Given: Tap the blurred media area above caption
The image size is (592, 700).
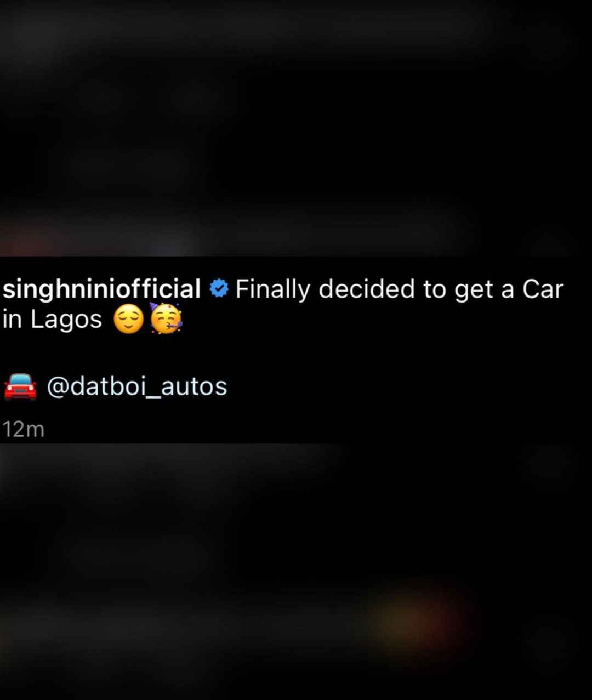Looking at the screenshot, I should [296, 128].
